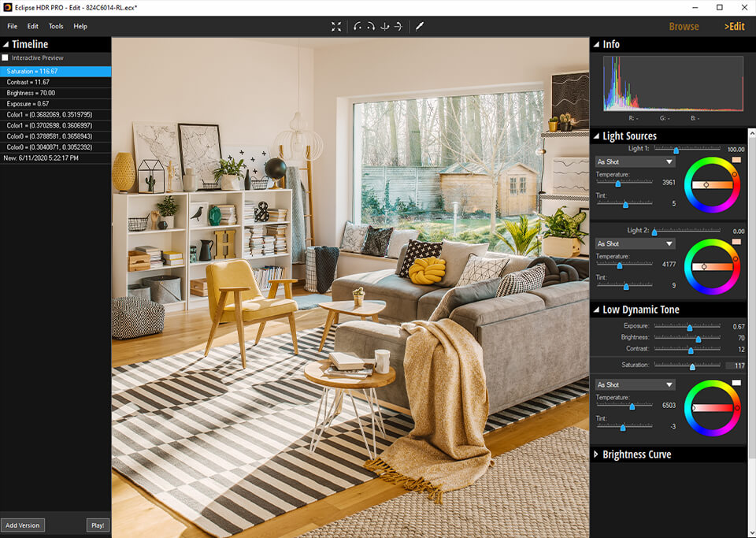This screenshot has width=756, height=538.
Task: Click the Saturation slider handle
Action: (x=692, y=366)
